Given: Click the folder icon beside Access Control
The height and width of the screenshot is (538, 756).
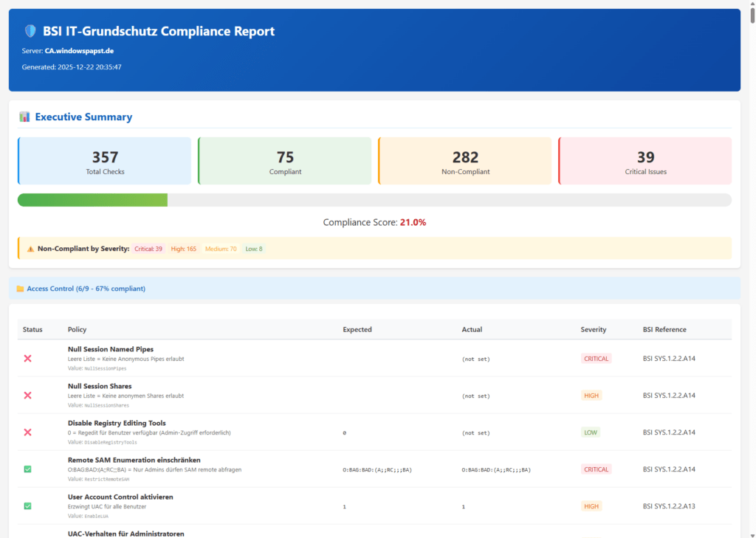Looking at the screenshot, I should [19, 288].
